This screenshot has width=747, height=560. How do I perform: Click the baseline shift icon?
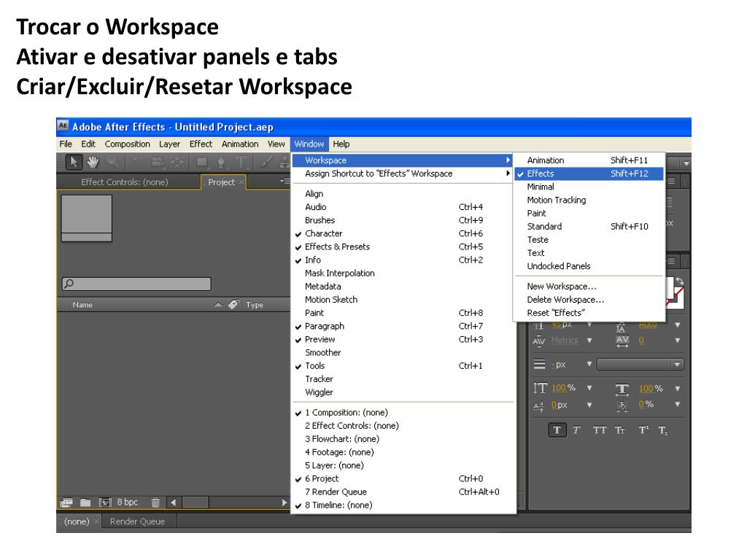[539, 406]
